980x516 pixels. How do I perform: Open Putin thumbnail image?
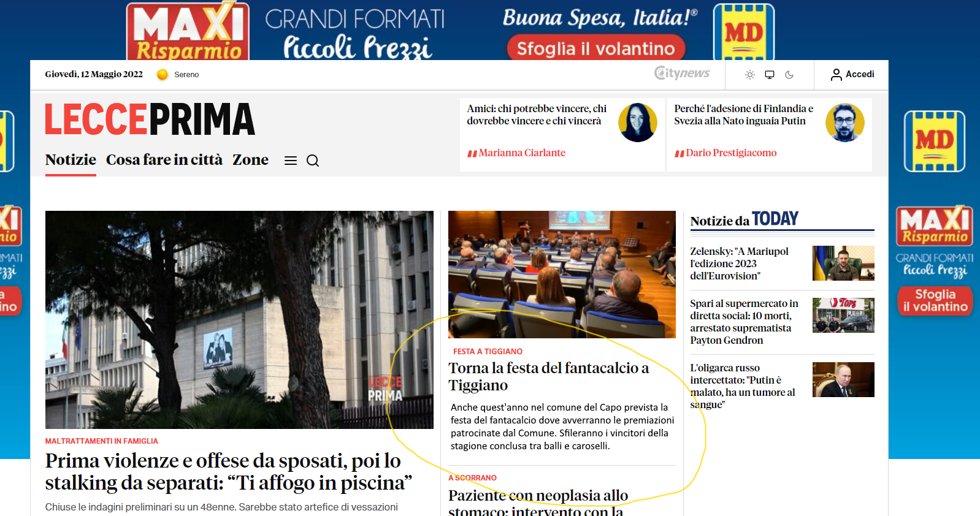(x=843, y=380)
